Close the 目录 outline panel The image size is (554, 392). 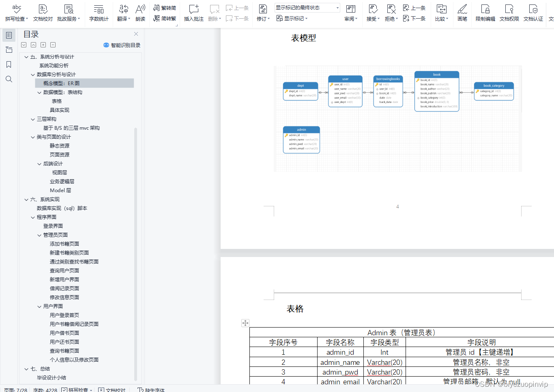pos(136,34)
